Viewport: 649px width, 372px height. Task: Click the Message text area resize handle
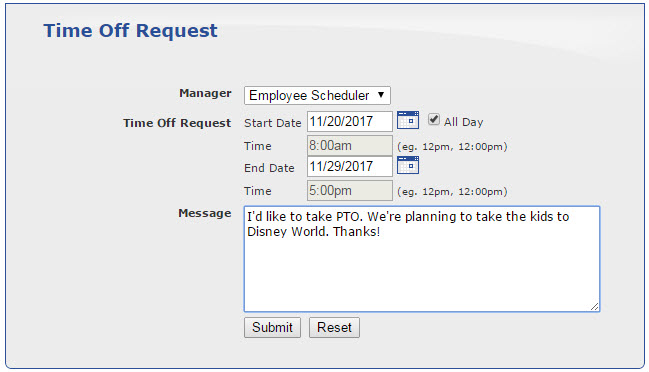[594, 306]
